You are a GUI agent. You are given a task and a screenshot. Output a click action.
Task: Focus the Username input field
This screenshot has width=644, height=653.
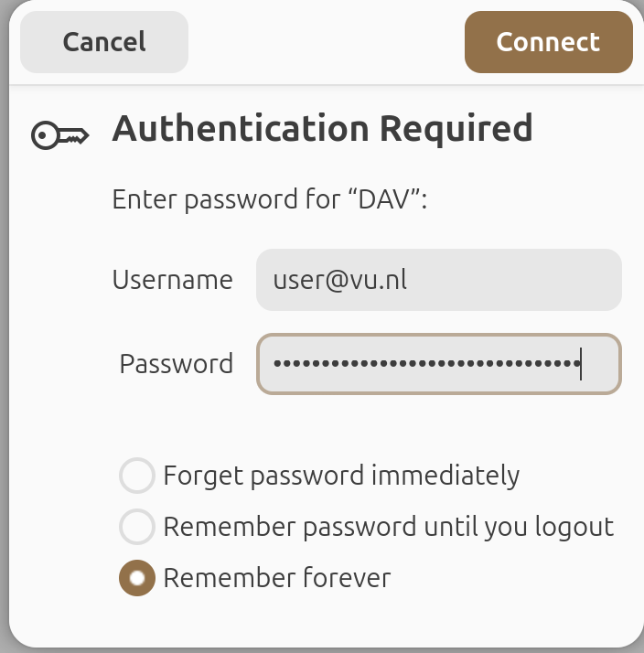(438, 280)
